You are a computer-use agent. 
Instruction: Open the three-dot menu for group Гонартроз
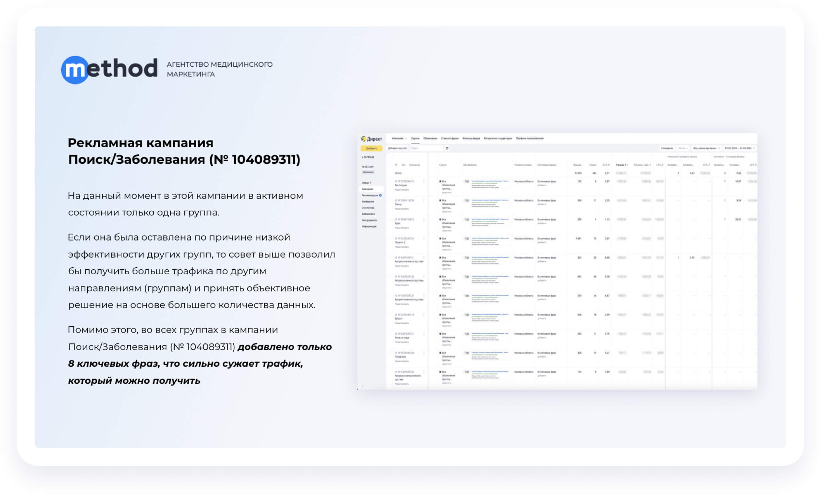pos(424,353)
